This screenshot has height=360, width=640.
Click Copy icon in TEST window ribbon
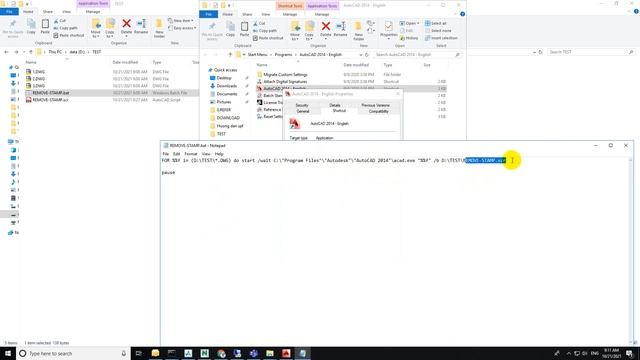tap(31, 27)
